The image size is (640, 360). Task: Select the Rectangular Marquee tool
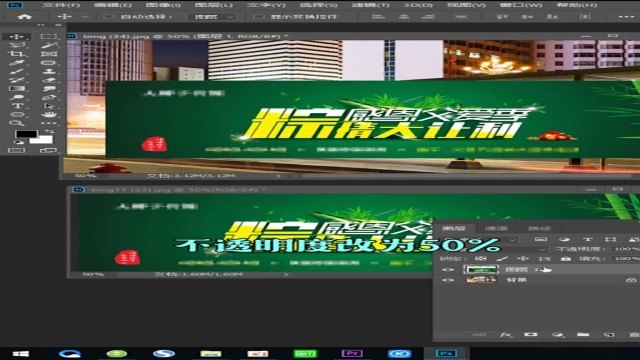pyautogui.click(x=49, y=36)
